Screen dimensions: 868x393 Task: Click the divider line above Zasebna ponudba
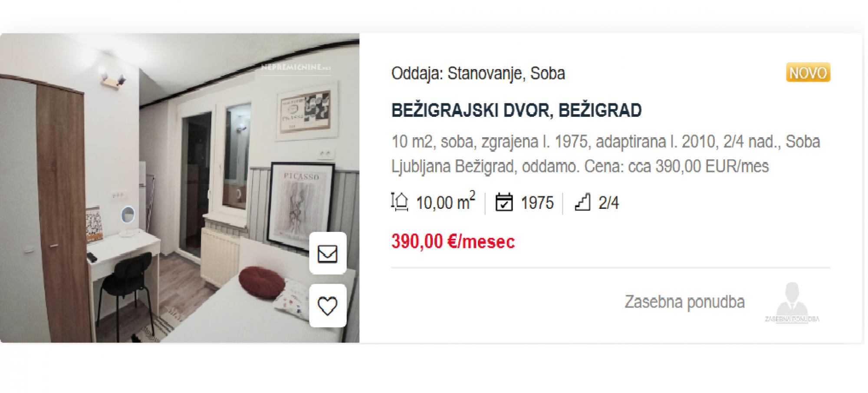coord(611,268)
